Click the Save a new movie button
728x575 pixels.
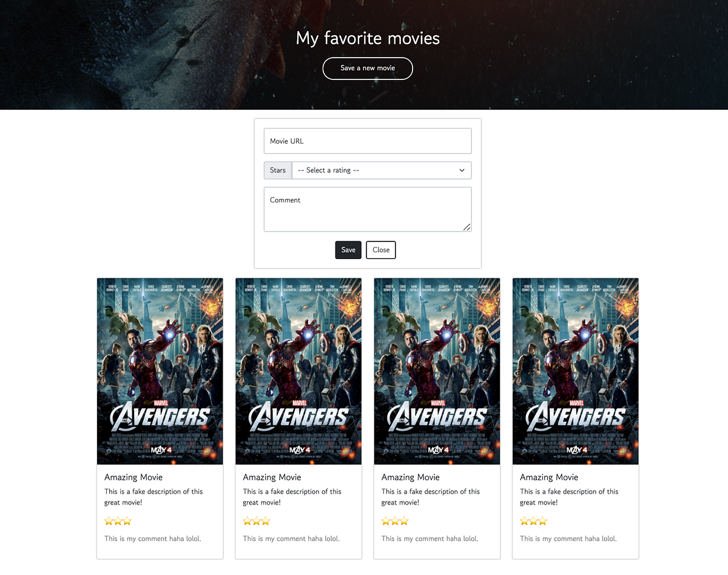pyautogui.click(x=368, y=69)
